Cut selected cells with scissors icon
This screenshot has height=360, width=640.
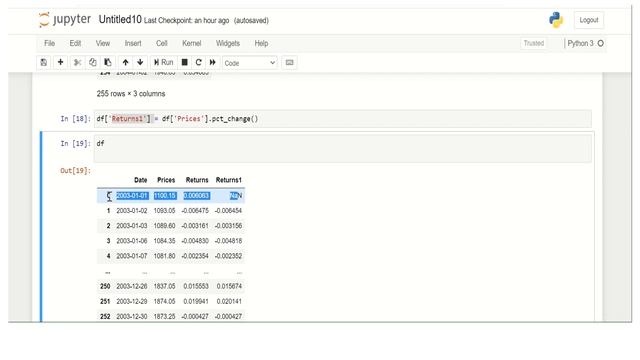[77, 62]
